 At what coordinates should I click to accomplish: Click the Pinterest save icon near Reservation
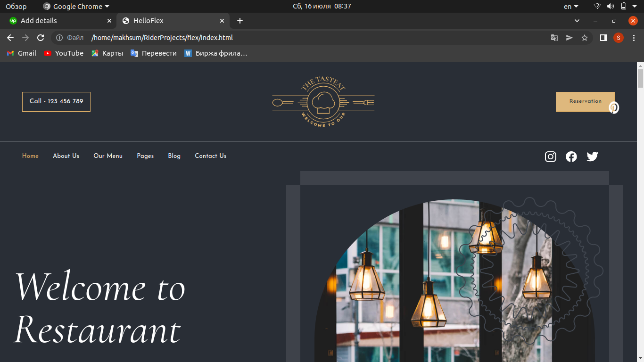[x=613, y=107]
